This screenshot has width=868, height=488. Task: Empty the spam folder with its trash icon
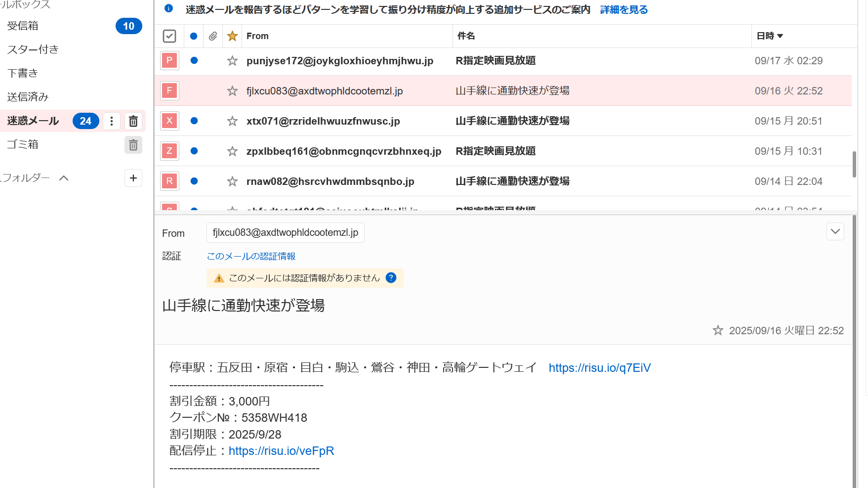(133, 121)
